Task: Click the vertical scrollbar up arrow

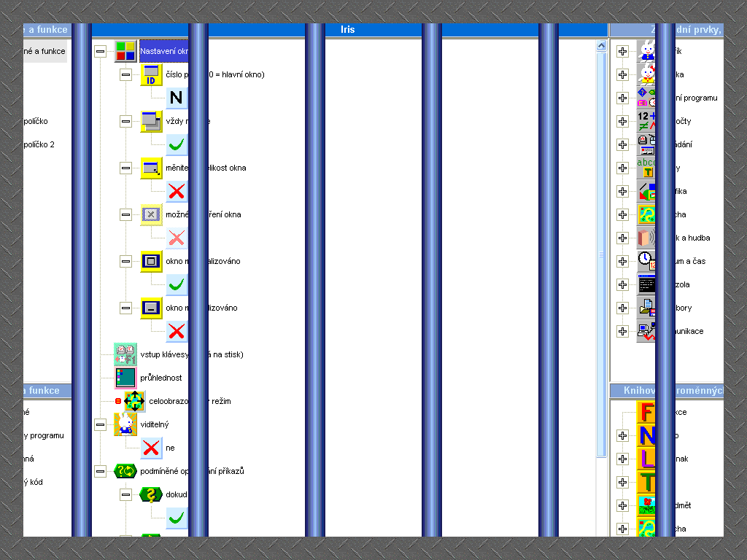Action: [601, 45]
